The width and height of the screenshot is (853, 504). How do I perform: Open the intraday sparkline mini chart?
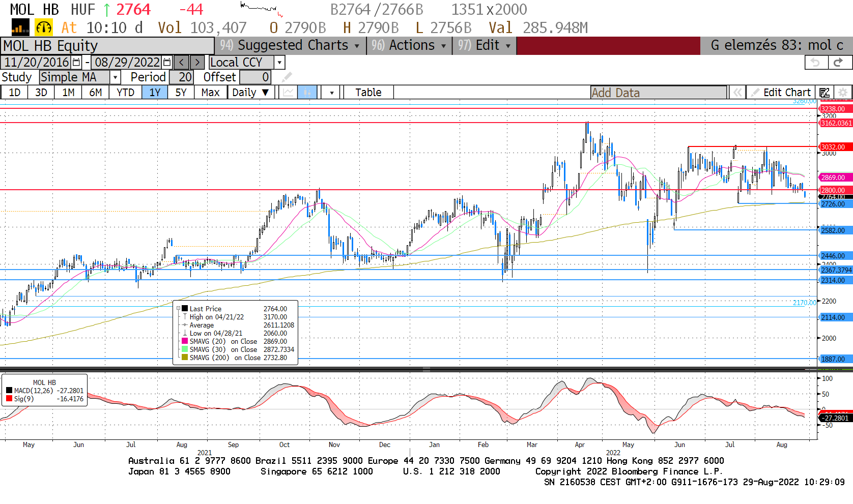click(262, 9)
